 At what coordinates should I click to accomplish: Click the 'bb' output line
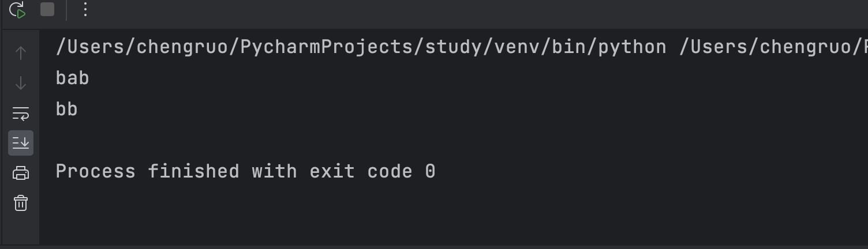66,109
